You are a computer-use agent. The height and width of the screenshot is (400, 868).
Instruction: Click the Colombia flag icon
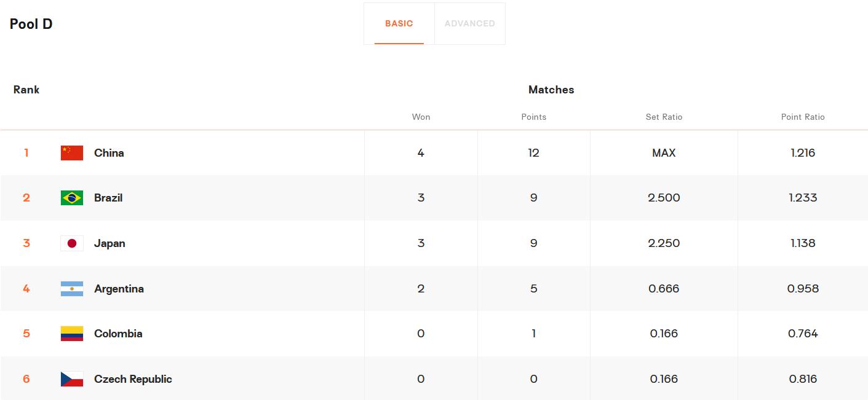click(x=72, y=334)
